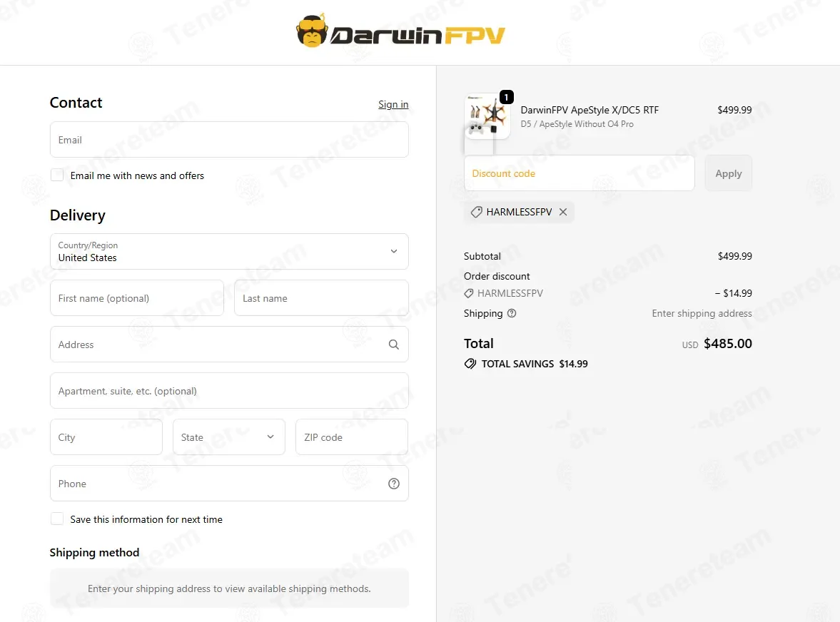Click the First name (optional) field
840x622 pixels.
coord(137,298)
